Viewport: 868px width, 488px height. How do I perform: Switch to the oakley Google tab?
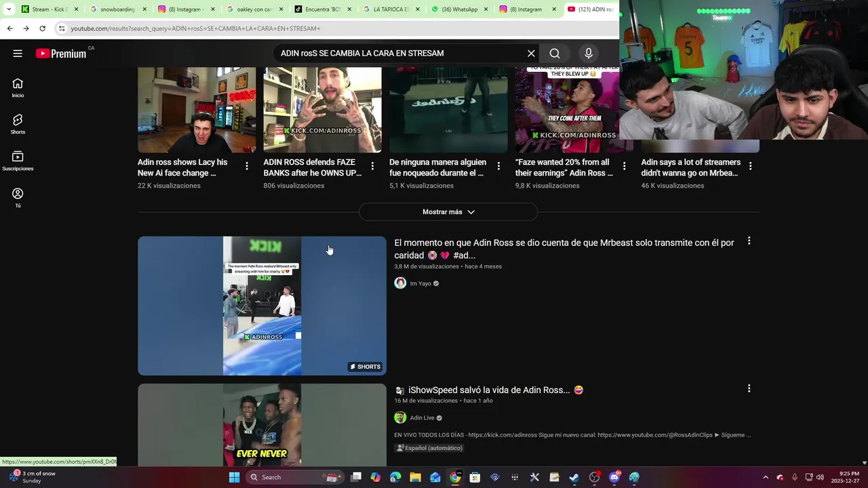pyautogui.click(x=254, y=9)
